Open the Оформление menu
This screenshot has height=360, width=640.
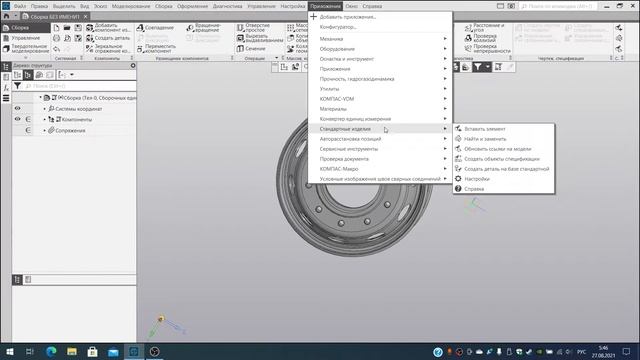point(192,6)
